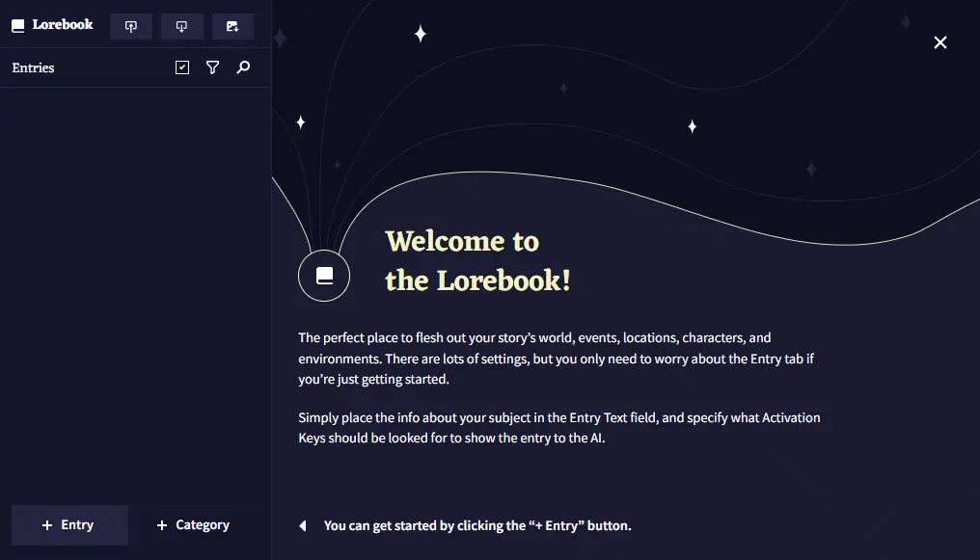Image resolution: width=980 pixels, height=560 pixels.
Task: Add a new entry with + Entry
Action: tap(69, 525)
